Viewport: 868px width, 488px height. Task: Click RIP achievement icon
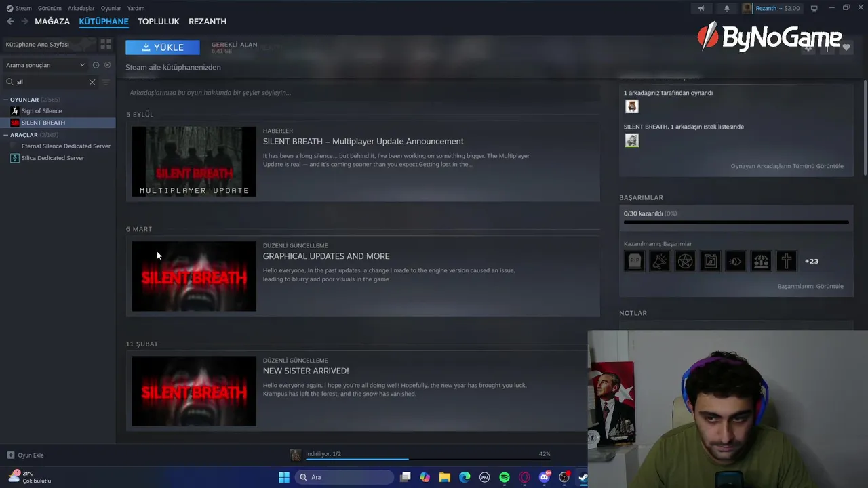pyautogui.click(x=634, y=261)
